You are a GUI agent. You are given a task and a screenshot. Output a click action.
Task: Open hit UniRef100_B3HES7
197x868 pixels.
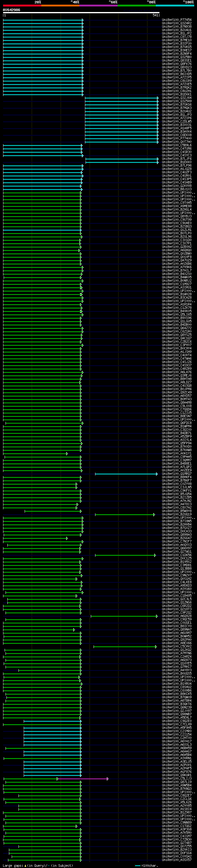point(176,50)
